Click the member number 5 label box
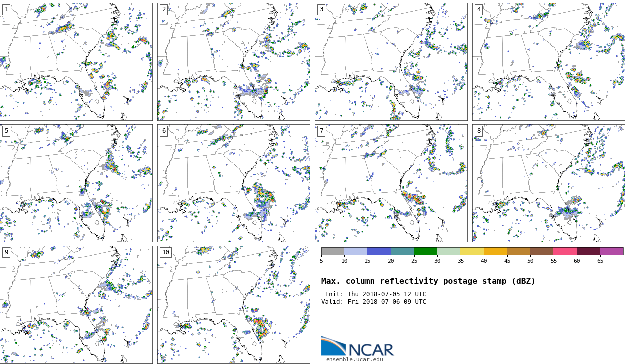Screen dimensions: 630x364 tap(6, 131)
